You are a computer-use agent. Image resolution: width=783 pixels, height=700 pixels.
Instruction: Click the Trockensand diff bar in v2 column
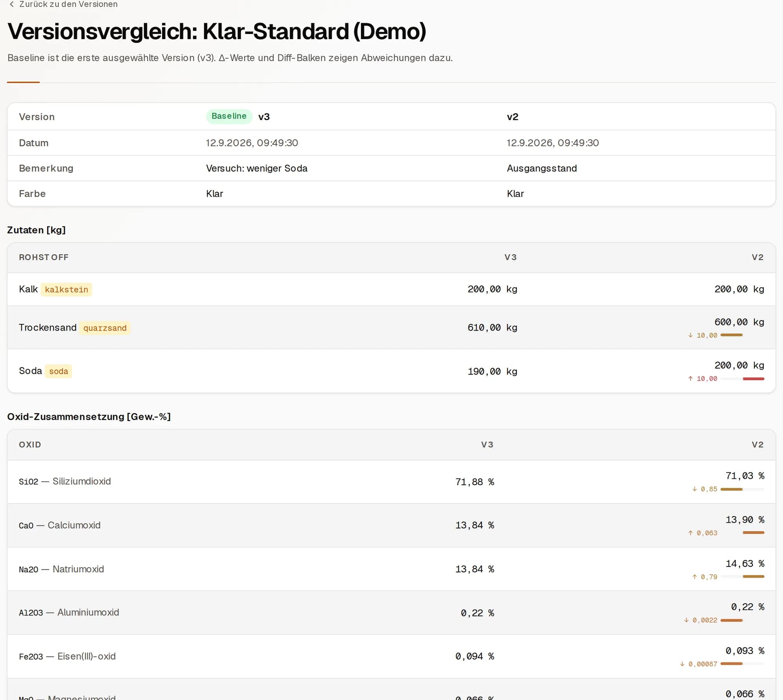click(742, 335)
